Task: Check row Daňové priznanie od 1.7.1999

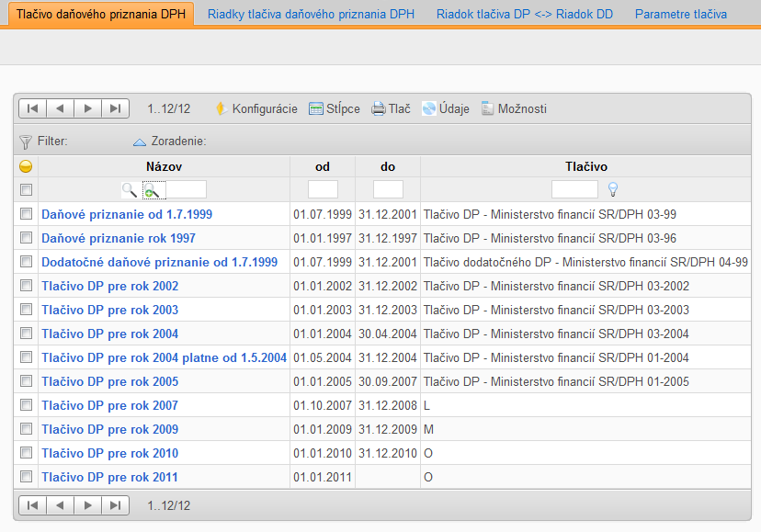Action: tap(27, 213)
